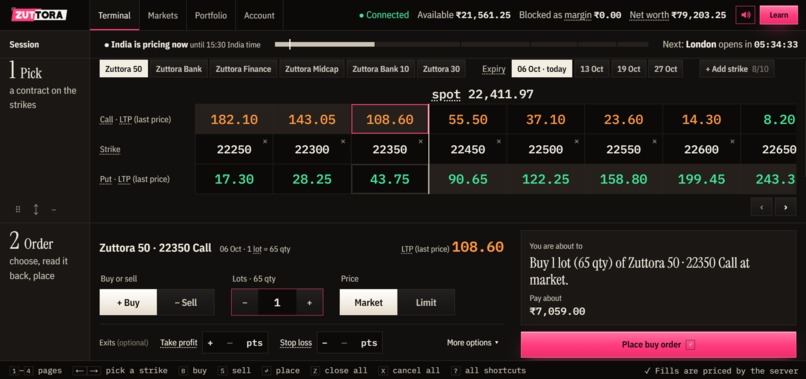
Task: Click the place shortcut key icon
Action: coord(266,371)
